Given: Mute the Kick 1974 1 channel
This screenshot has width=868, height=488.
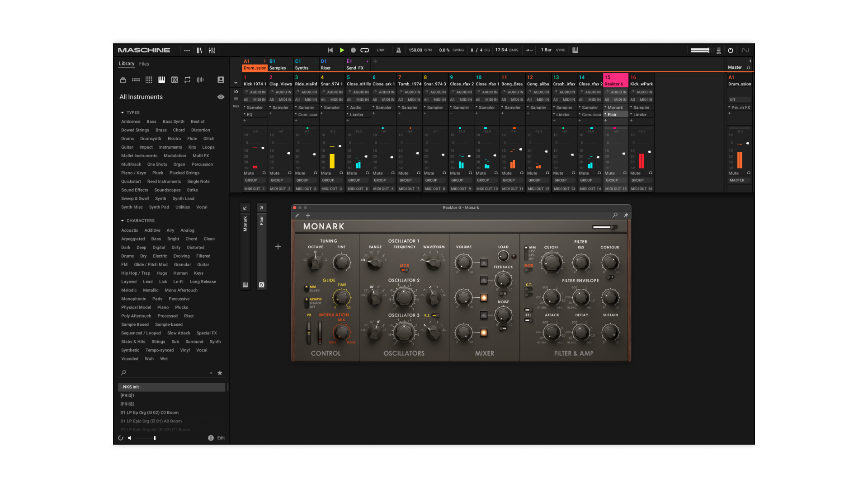Looking at the screenshot, I should pyautogui.click(x=249, y=173).
